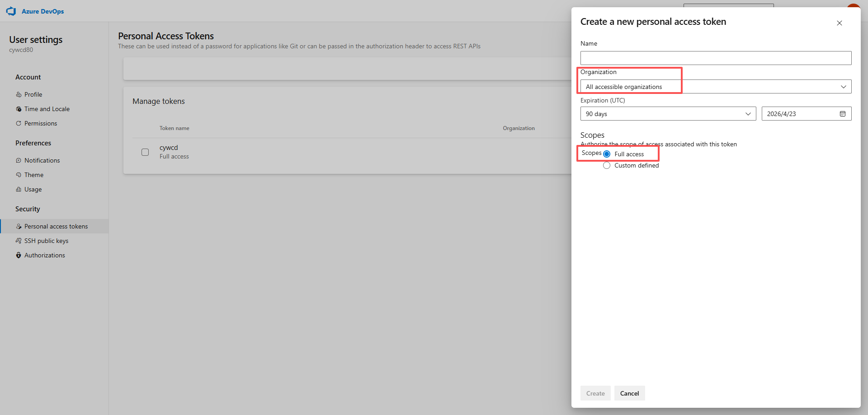Click the SSH public keys icon
The height and width of the screenshot is (415, 868).
tap(19, 241)
